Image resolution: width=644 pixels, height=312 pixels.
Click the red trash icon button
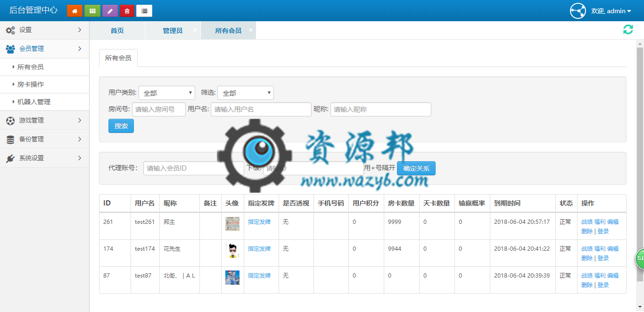click(127, 11)
